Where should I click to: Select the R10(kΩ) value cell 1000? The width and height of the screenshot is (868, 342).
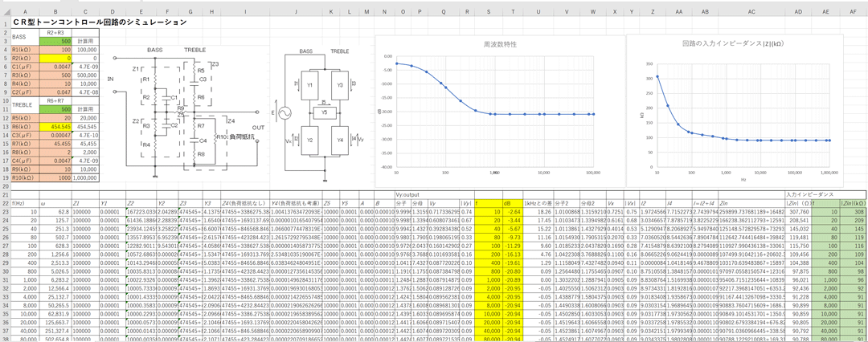pos(56,177)
